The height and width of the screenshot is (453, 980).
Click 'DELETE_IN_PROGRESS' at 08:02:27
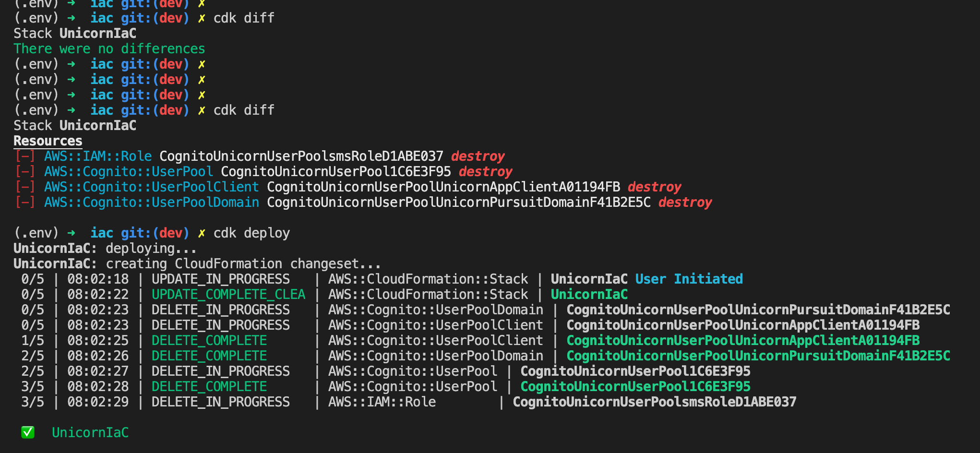[221, 371]
